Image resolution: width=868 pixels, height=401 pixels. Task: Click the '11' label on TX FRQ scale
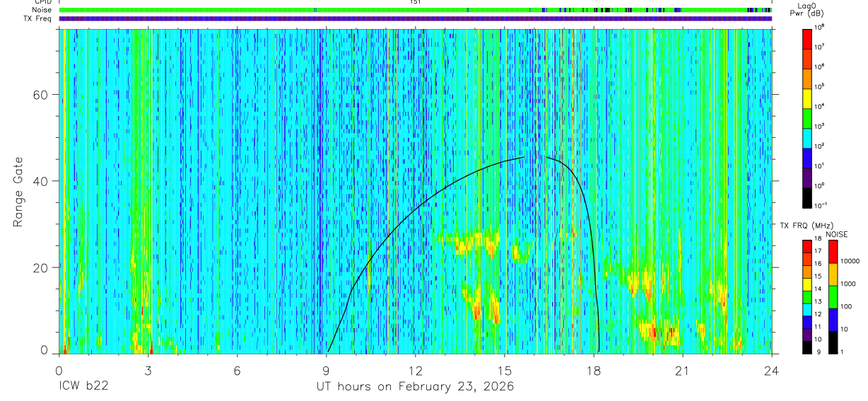pyautogui.click(x=817, y=327)
